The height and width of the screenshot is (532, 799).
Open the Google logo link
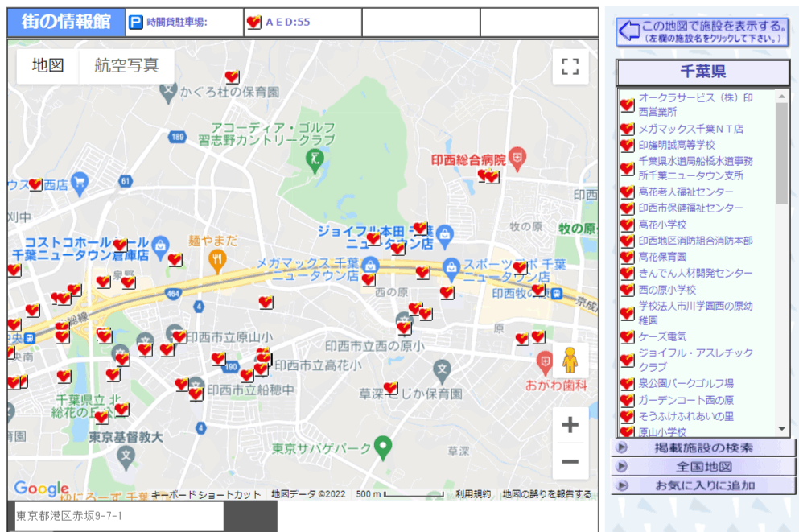coord(41,489)
